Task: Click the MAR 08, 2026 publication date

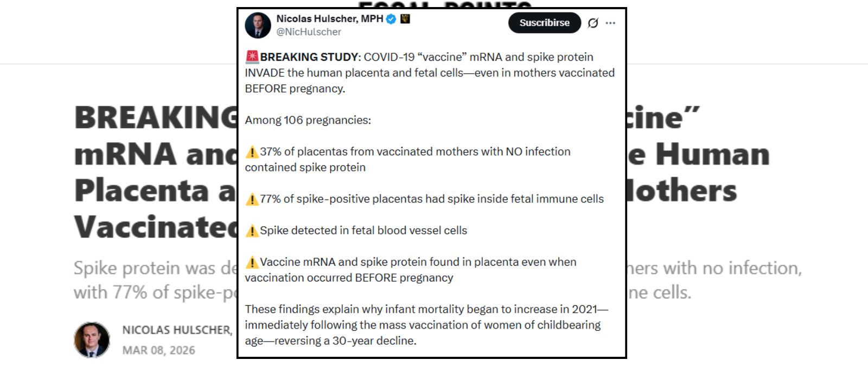Action: click(x=157, y=350)
